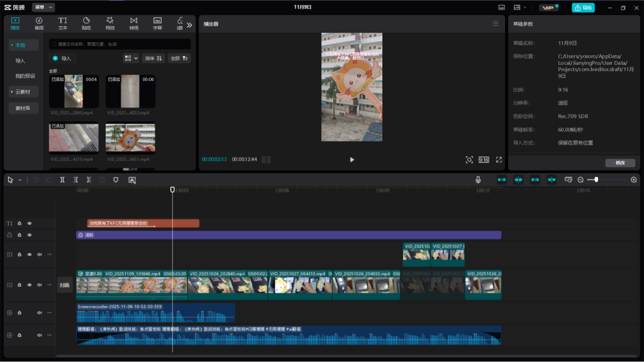Mute the main video track

[x=39, y=285]
